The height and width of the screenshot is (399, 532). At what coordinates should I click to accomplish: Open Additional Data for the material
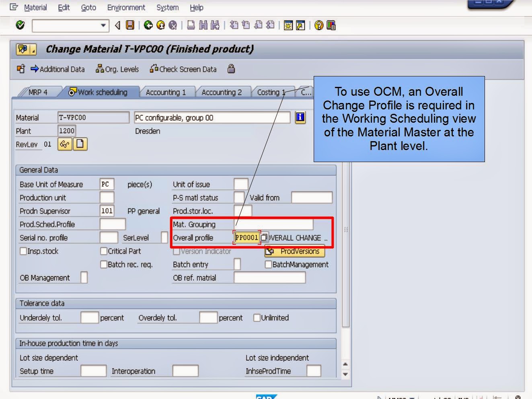[58, 69]
